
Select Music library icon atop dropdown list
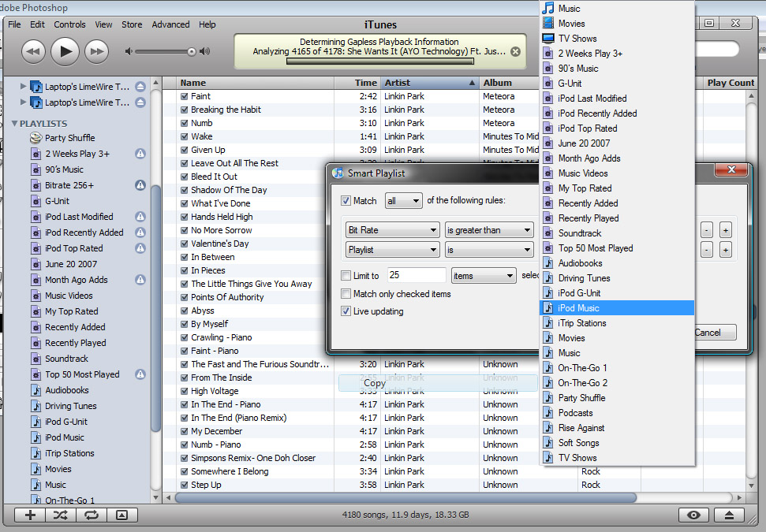tap(548, 9)
